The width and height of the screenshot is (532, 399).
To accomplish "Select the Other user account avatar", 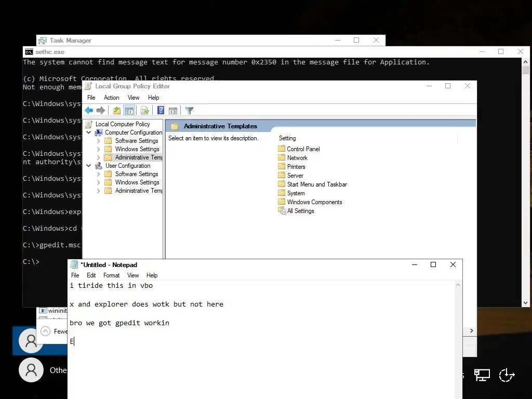I will tap(31, 370).
